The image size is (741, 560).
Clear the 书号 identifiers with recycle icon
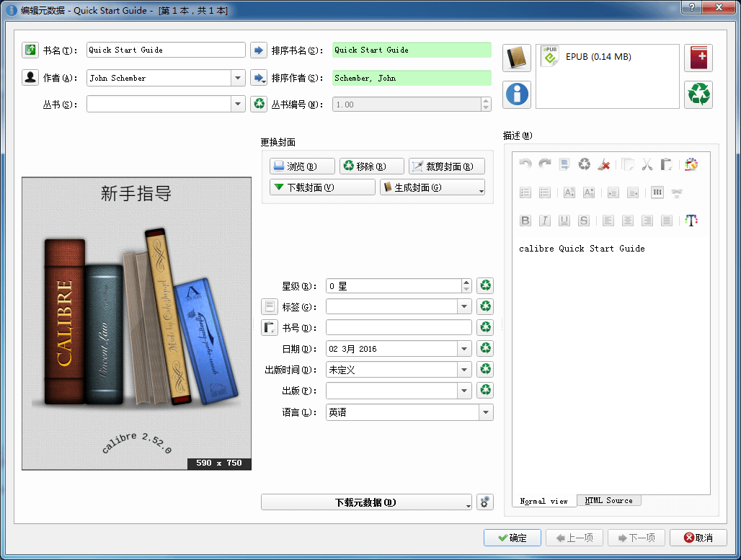tap(485, 327)
